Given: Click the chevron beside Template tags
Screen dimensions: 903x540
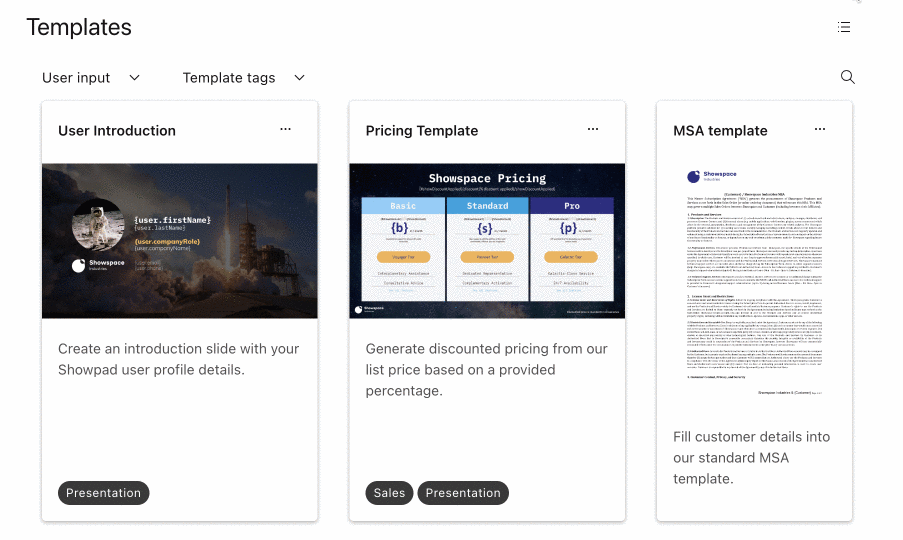Looking at the screenshot, I should 299,78.
